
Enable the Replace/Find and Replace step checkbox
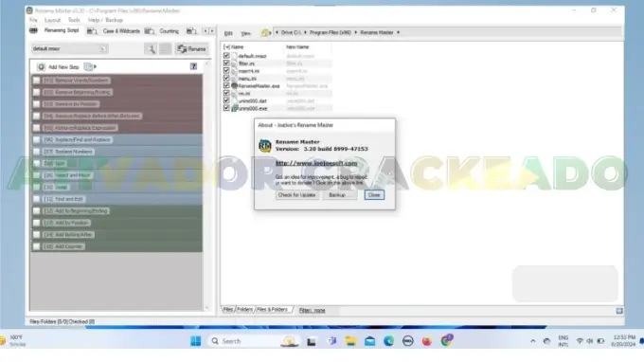coord(37,139)
